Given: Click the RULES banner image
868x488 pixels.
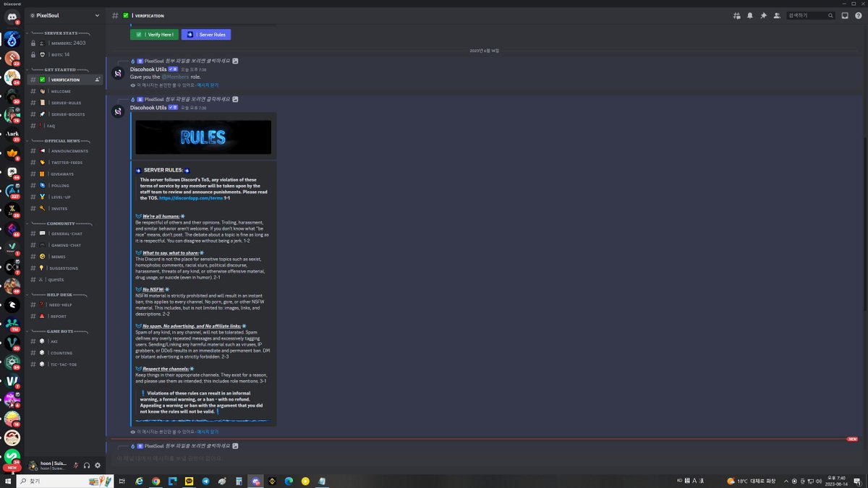Looking at the screenshot, I should [x=203, y=137].
